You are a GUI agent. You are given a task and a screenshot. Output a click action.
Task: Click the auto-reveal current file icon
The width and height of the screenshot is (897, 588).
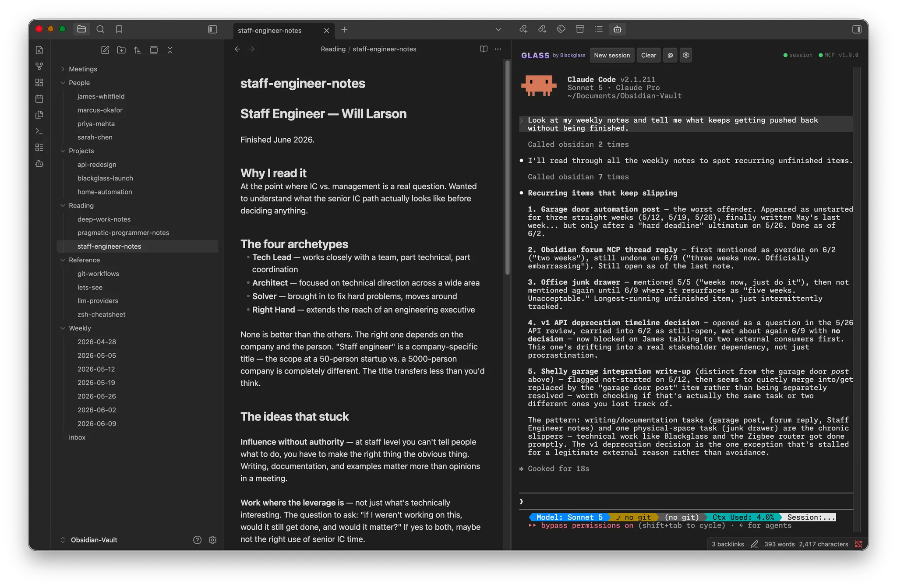[154, 50]
